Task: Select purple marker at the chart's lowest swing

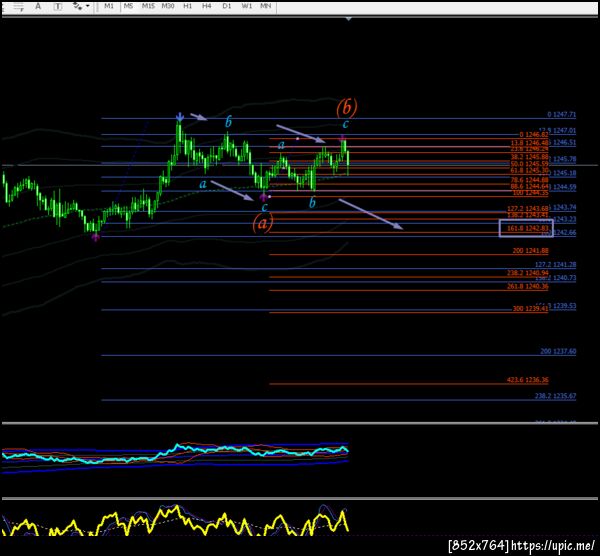Action: pos(95,238)
